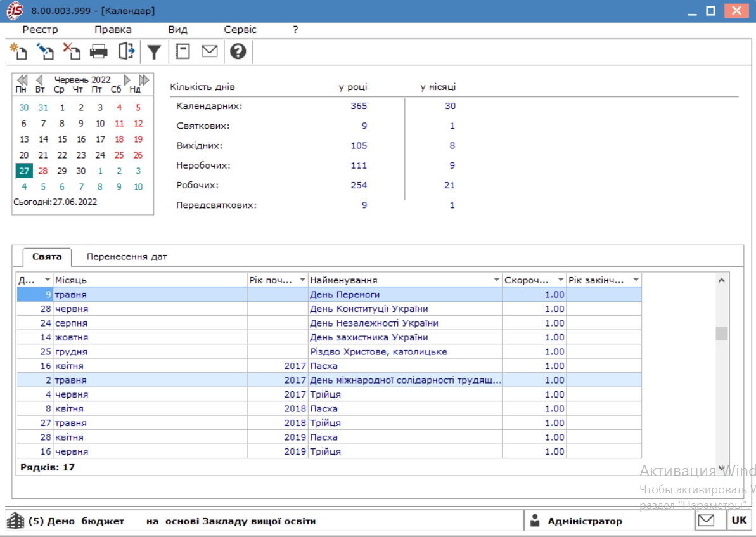
Task: Open the Правка menu
Action: point(113,29)
